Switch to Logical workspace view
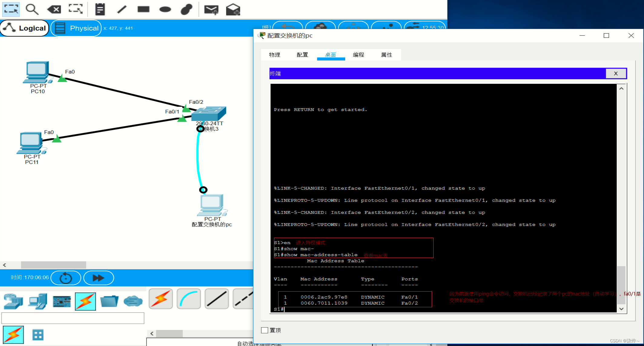The height and width of the screenshot is (346, 644). point(25,28)
